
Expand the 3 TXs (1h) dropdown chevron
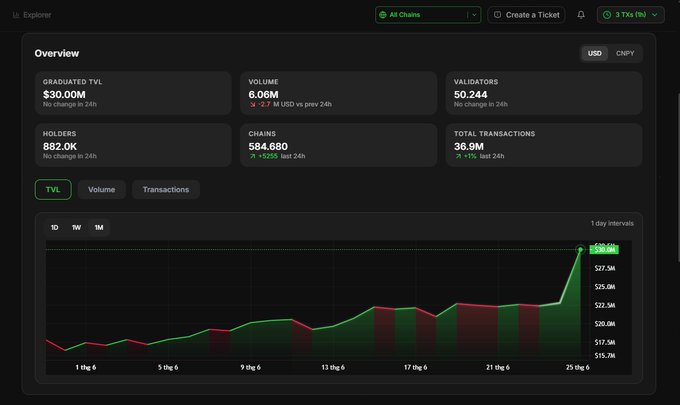(654, 15)
